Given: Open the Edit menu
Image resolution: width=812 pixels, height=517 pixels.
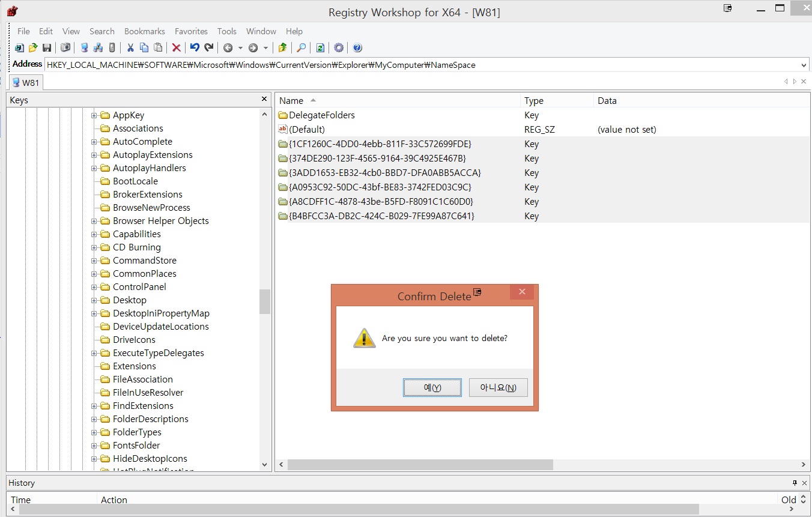Looking at the screenshot, I should tap(46, 31).
